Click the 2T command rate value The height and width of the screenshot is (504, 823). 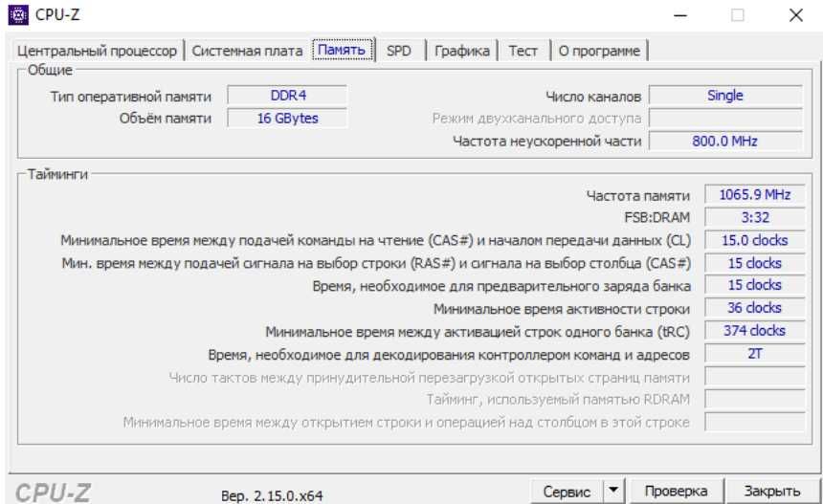click(x=755, y=354)
